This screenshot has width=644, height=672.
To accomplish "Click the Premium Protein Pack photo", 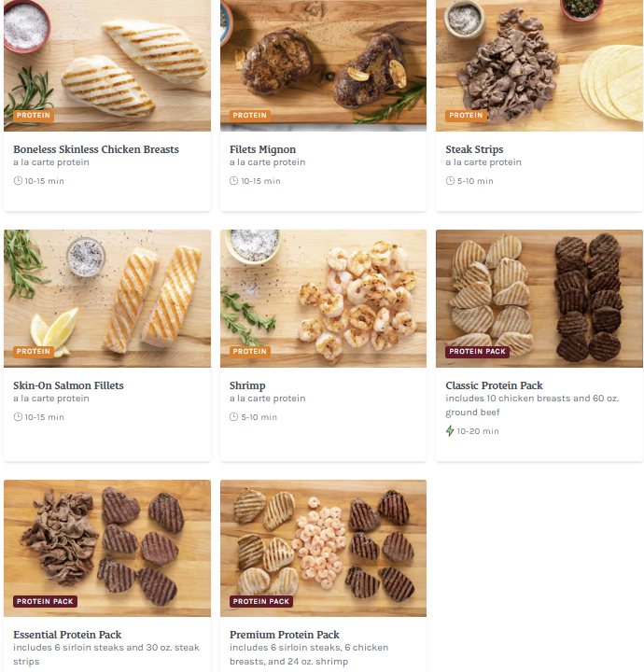I will [x=323, y=548].
